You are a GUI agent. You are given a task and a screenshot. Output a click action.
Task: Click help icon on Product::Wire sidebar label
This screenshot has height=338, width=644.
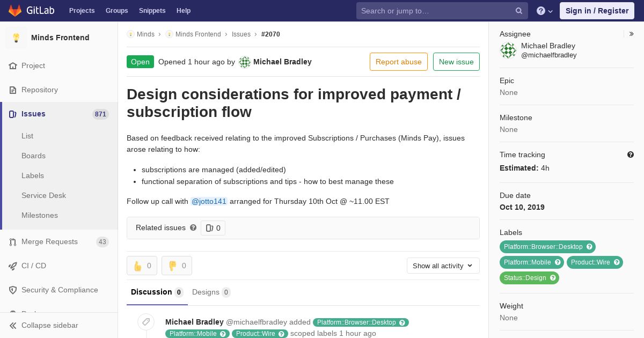point(617,262)
